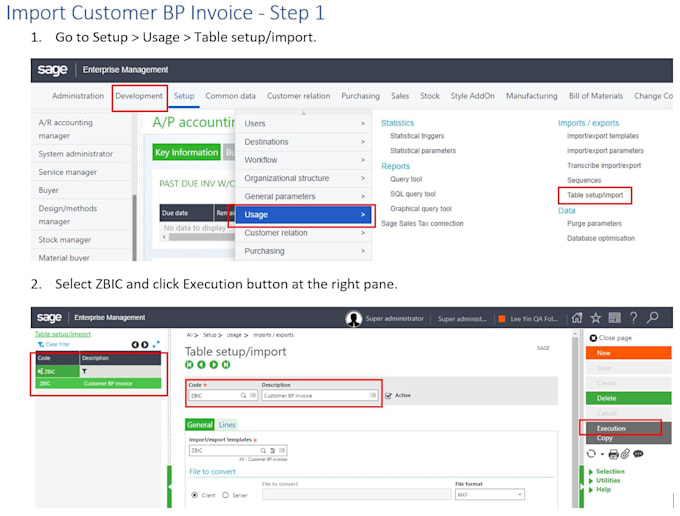
Task: Click the orange New button
Action: (628, 353)
